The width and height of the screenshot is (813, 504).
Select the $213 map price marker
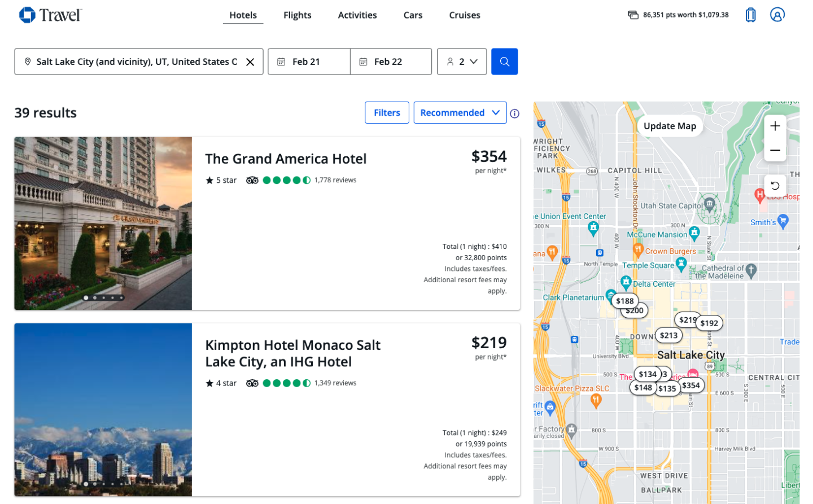pos(668,335)
